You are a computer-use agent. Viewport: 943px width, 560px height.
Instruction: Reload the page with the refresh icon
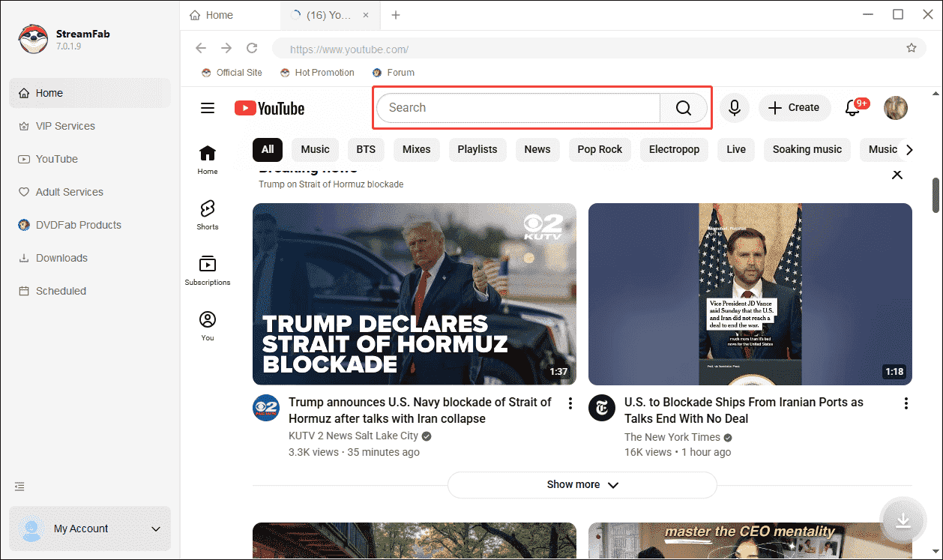[x=252, y=48]
